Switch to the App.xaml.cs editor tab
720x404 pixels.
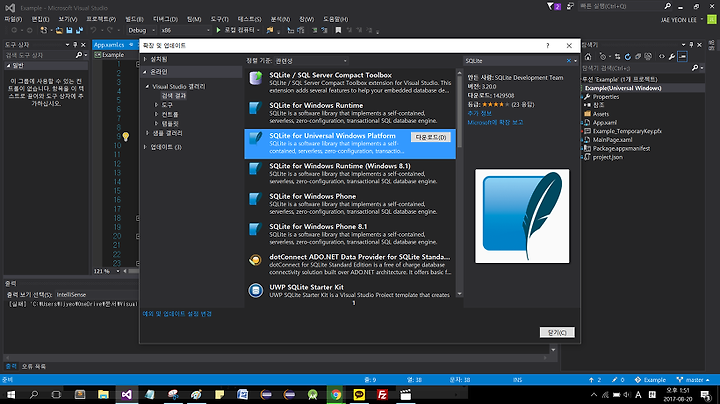(x=109, y=45)
